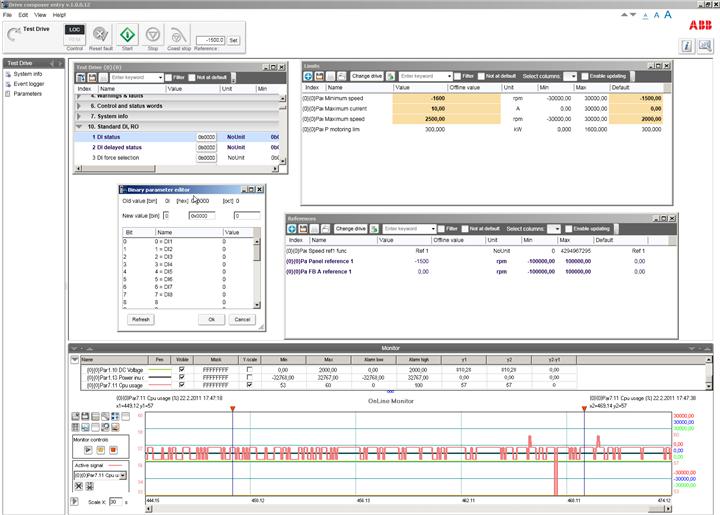The width and height of the screenshot is (720, 515).
Task: Open the View menu
Action: click(40, 15)
